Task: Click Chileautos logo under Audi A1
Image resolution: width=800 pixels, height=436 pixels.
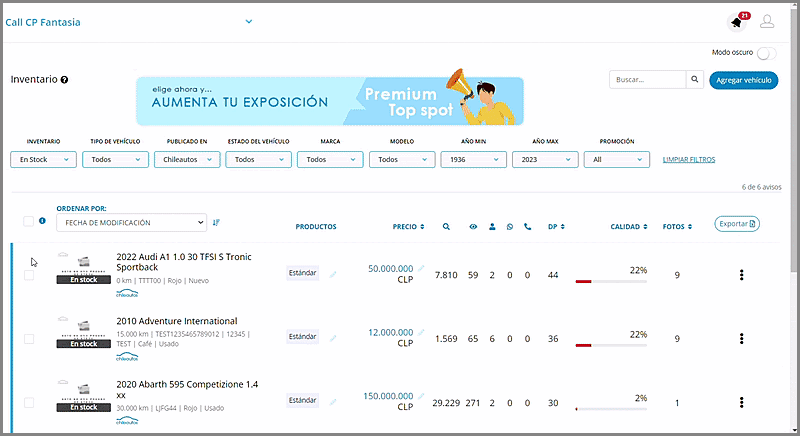Action: click(x=127, y=293)
